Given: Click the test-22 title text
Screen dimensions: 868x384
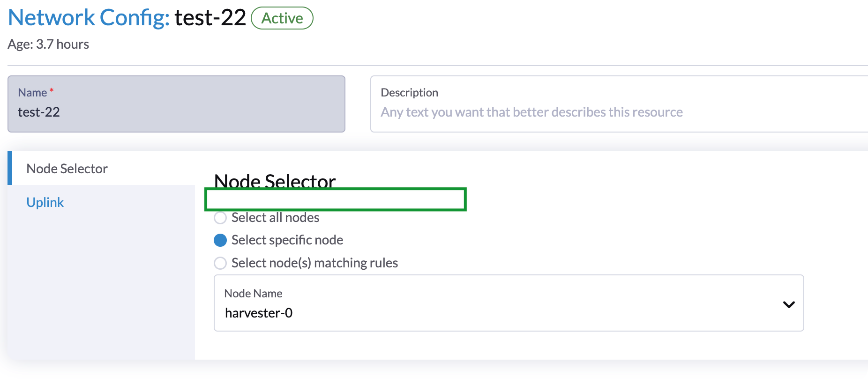Looking at the screenshot, I should pos(210,18).
